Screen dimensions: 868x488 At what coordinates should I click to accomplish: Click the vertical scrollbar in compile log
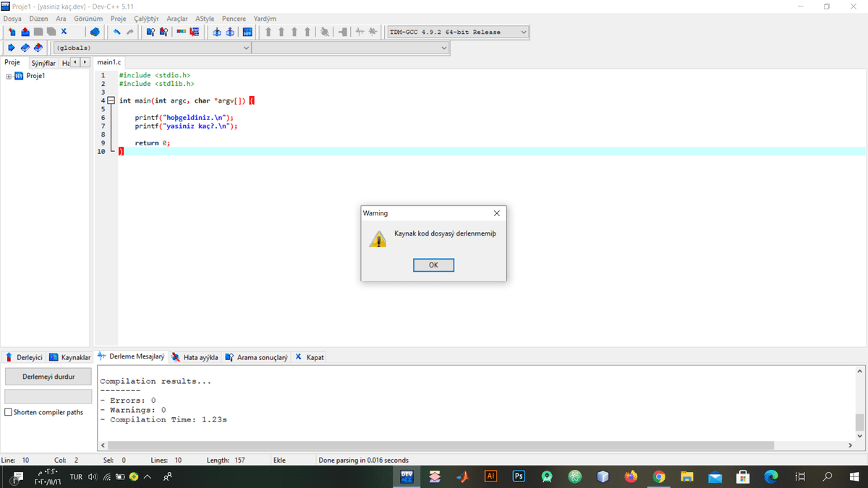(860, 421)
